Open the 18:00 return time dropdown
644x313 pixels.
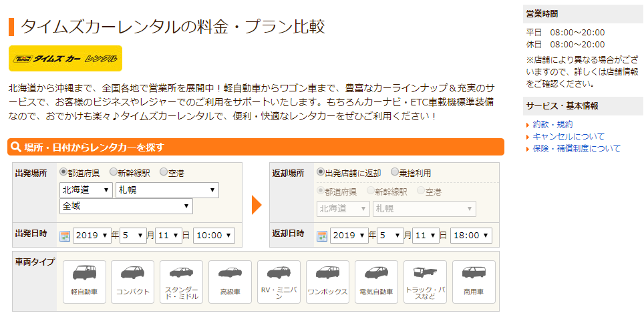click(x=471, y=236)
